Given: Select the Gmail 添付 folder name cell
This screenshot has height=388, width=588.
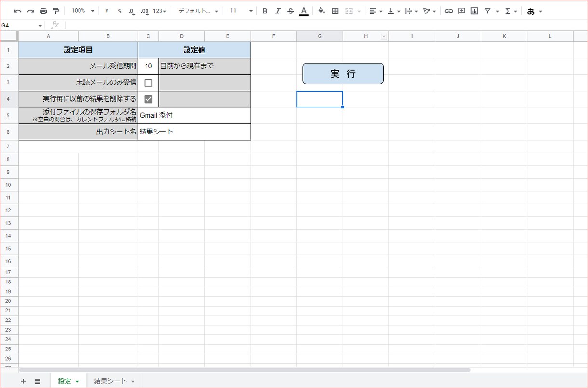Looking at the screenshot, I should pyautogui.click(x=194, y=116).
